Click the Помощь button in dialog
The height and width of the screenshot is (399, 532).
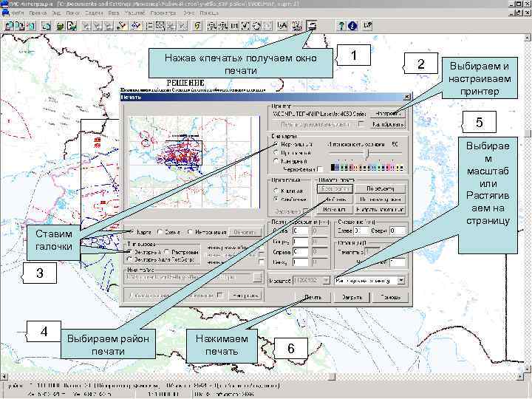(x=391, y=297)
